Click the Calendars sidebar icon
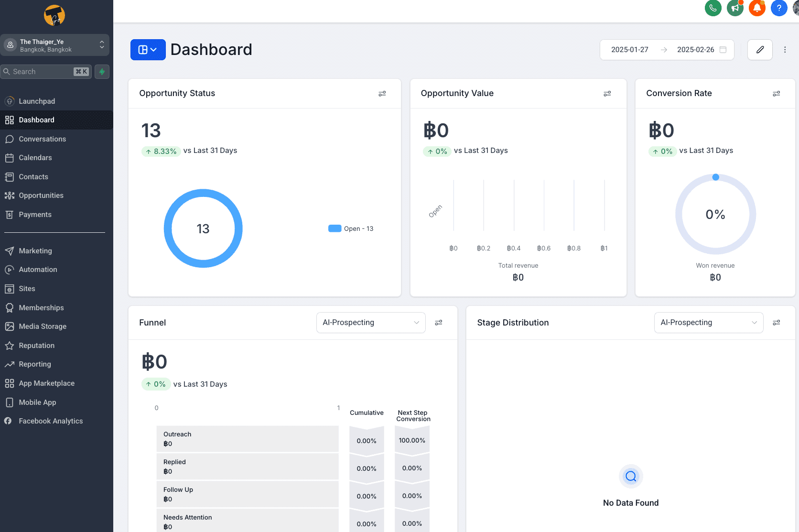Screen dimensions: 799x532 coord(10,158)
